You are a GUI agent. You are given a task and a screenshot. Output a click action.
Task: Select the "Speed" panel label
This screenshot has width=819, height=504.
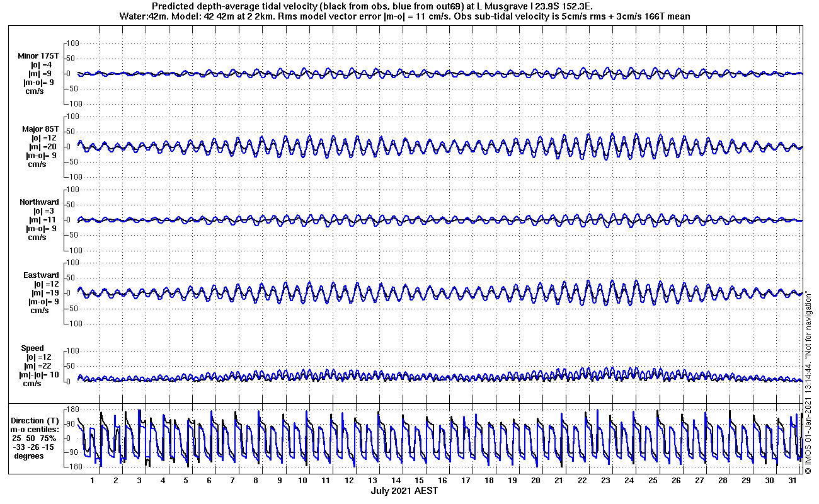33,348
